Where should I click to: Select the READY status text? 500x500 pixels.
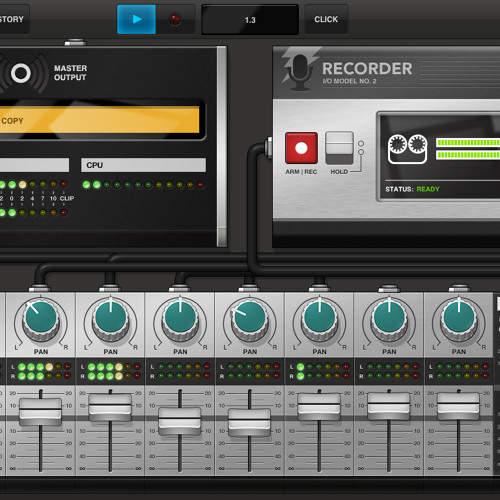click(x=428, y=189)
